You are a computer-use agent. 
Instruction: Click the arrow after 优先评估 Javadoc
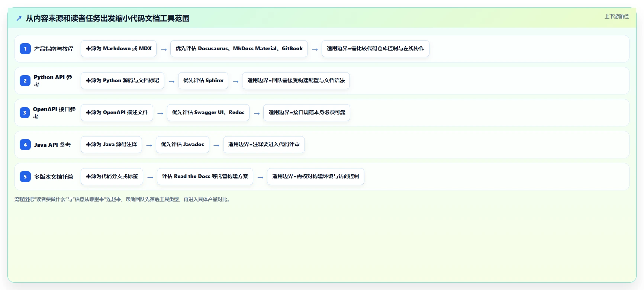point(216,145)
